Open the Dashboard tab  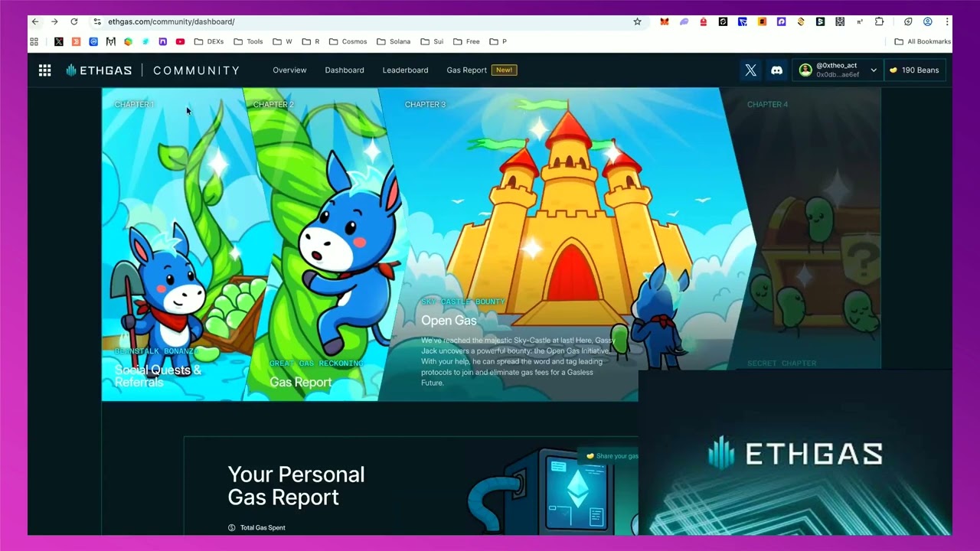click(345, 70)
